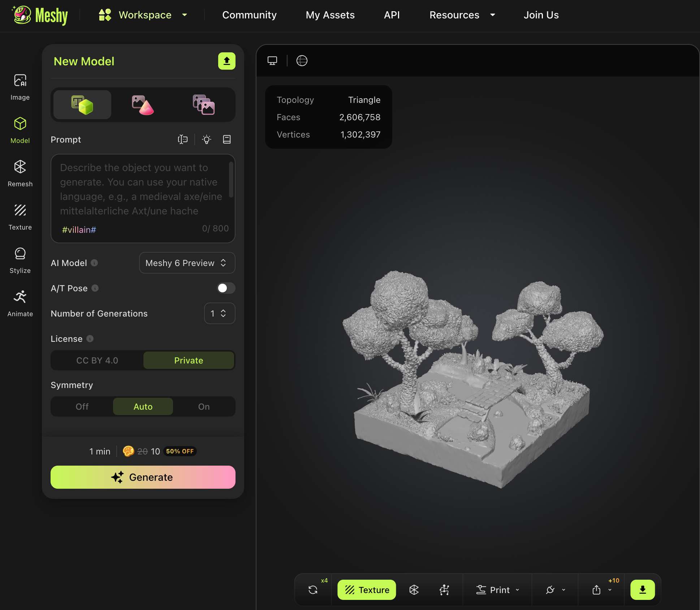Click the Generate button
Screen dimensions: 700x610
(143, 477)
